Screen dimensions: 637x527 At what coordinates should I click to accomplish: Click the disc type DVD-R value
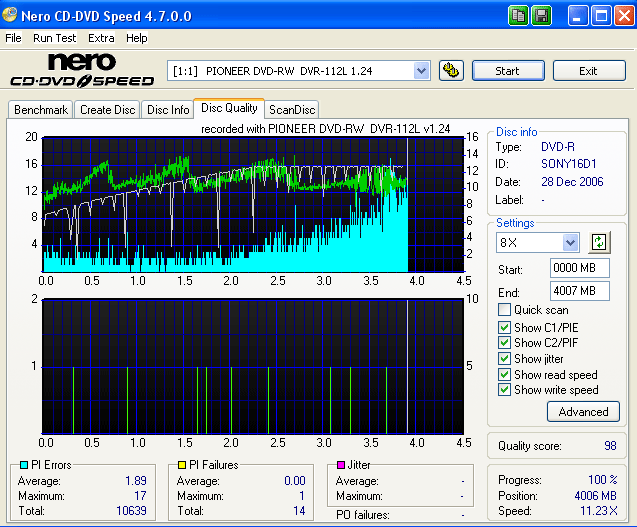coord(558,147)
